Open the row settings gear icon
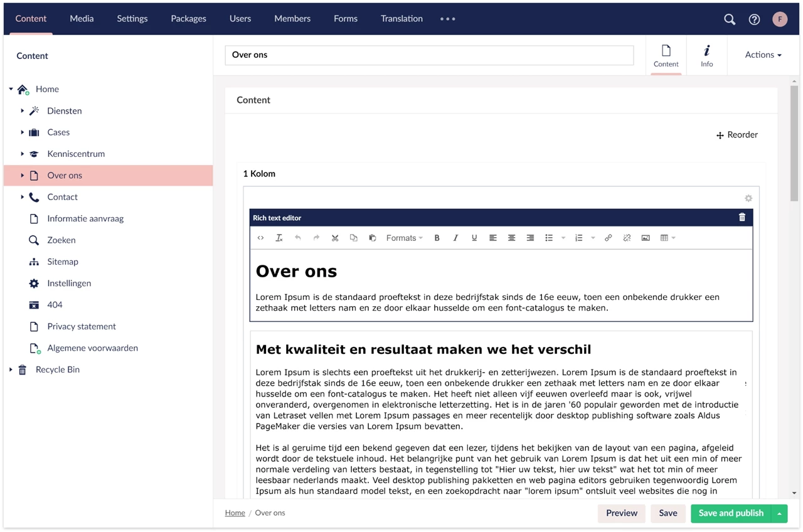803x532 pixels. coord(748,198)
